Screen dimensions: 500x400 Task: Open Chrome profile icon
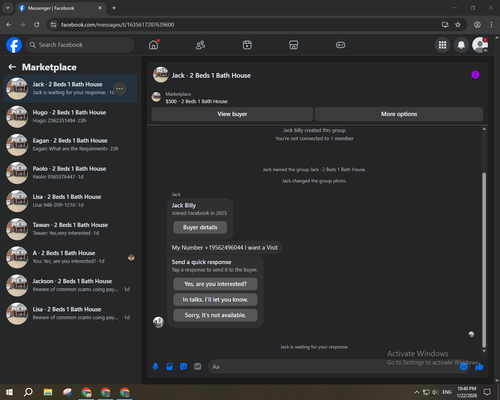477,25
